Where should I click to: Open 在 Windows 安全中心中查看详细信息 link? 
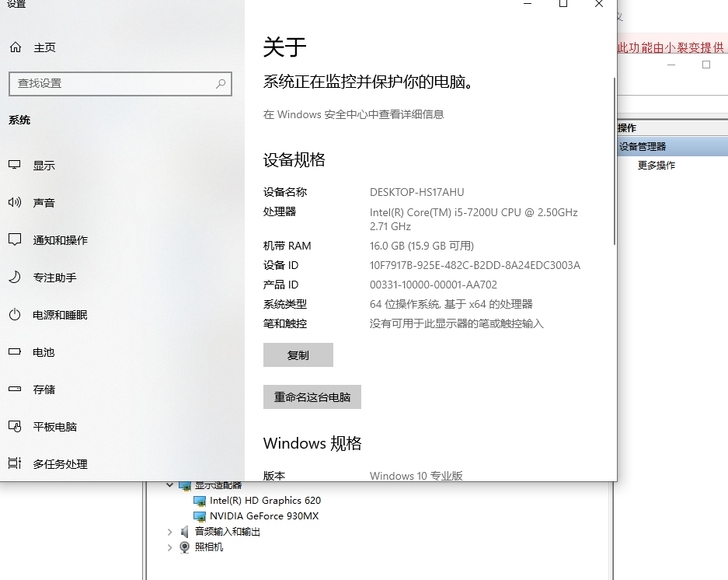click(353, 114)
